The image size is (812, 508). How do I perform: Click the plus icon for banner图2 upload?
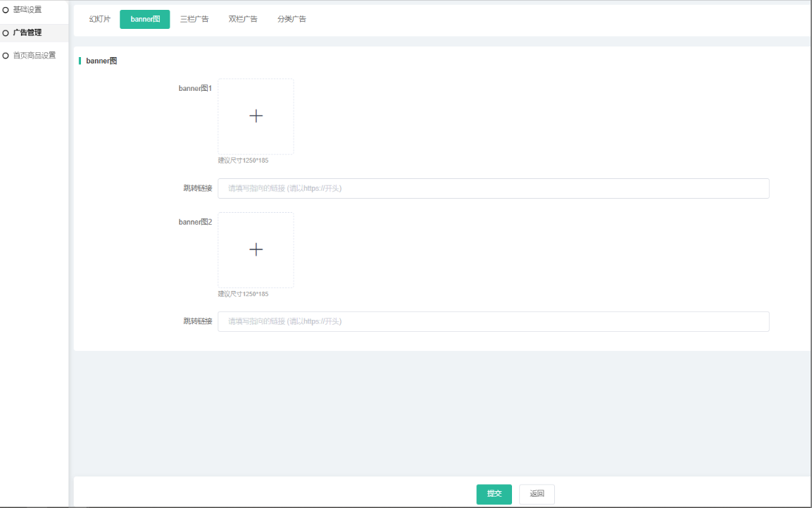click(x=256, y=249)
